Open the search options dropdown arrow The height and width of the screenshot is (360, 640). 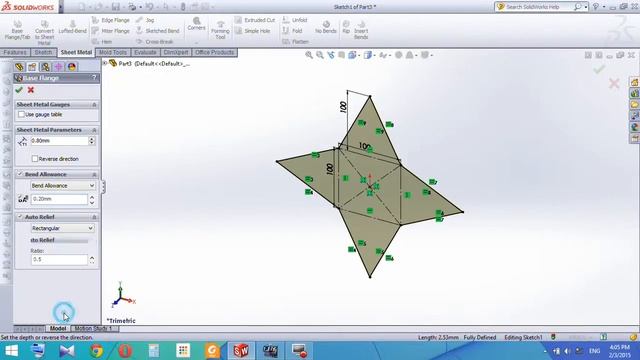coord(586,7)
